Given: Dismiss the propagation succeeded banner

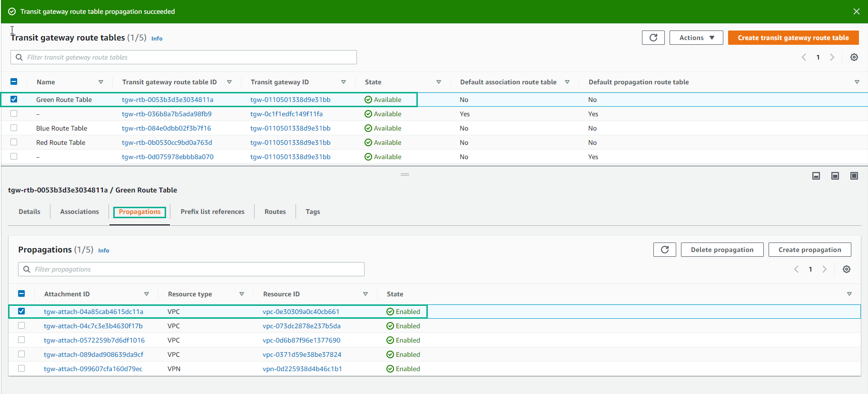Looking at the screenshot, I should pyautogui.click(x=856, y=11).
